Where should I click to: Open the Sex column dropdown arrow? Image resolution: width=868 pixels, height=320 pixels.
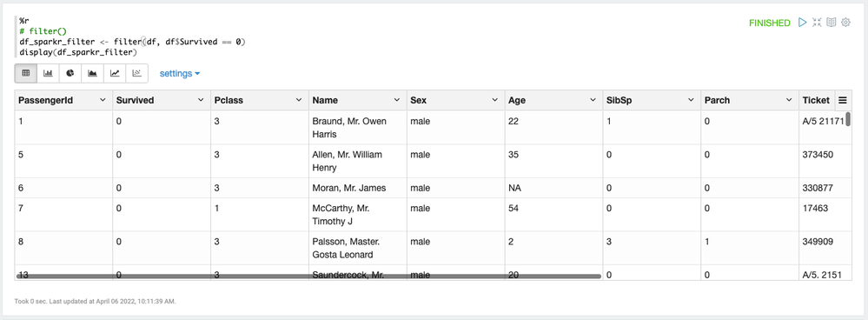click(x=494, y=100)
